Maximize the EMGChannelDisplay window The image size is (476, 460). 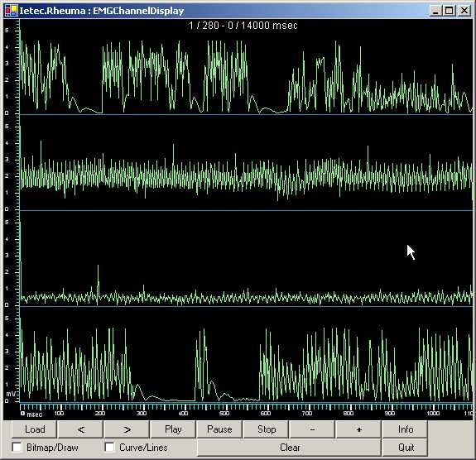tap(450, 11)
